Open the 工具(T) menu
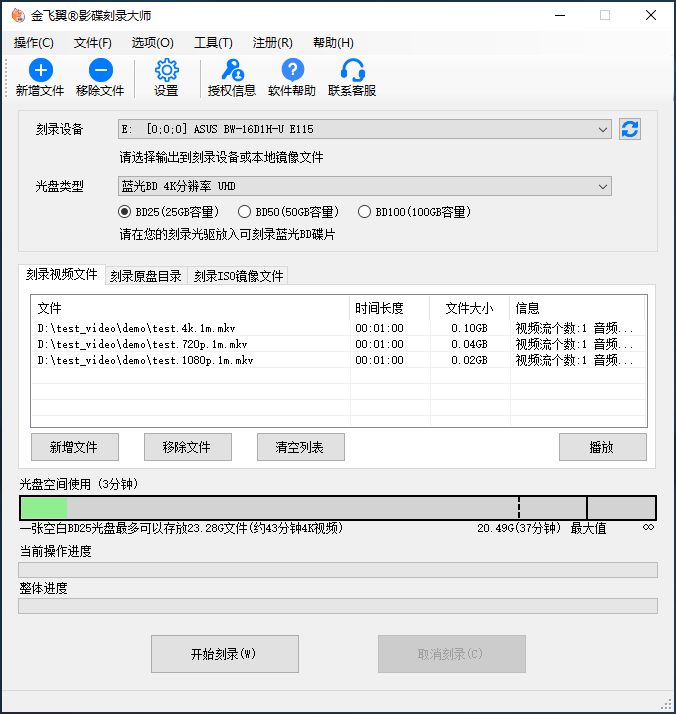Image resolution: width=676 pixels, height=714 pixels. click(213, 43)
